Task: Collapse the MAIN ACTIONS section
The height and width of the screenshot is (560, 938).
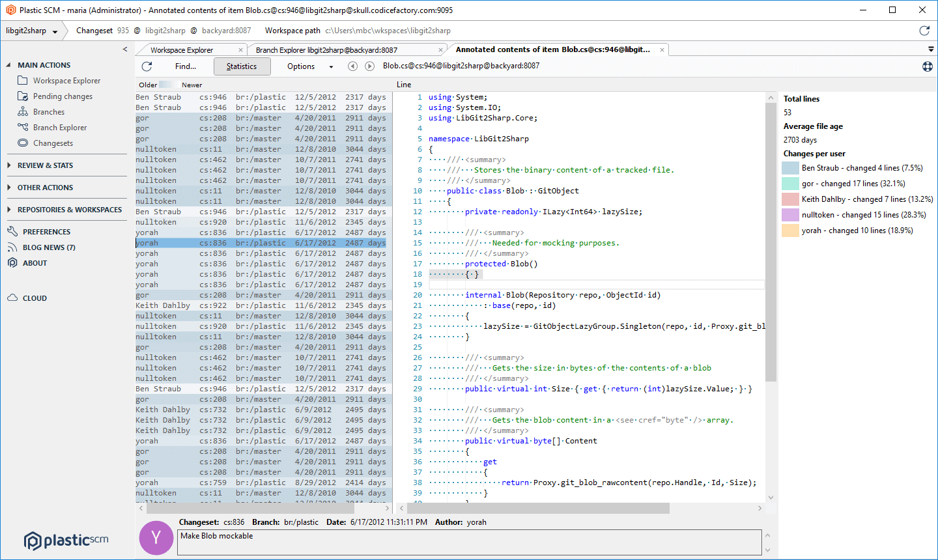Action: click(x=9, y=65)
